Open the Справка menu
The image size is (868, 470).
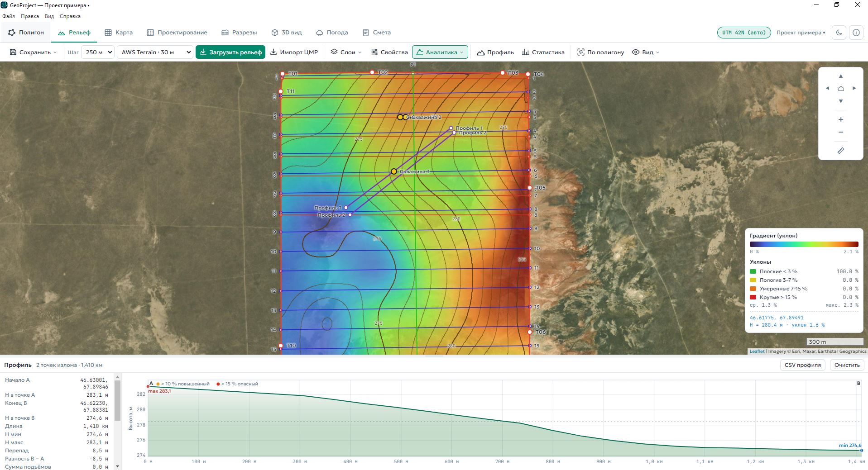tap(70, 16)
